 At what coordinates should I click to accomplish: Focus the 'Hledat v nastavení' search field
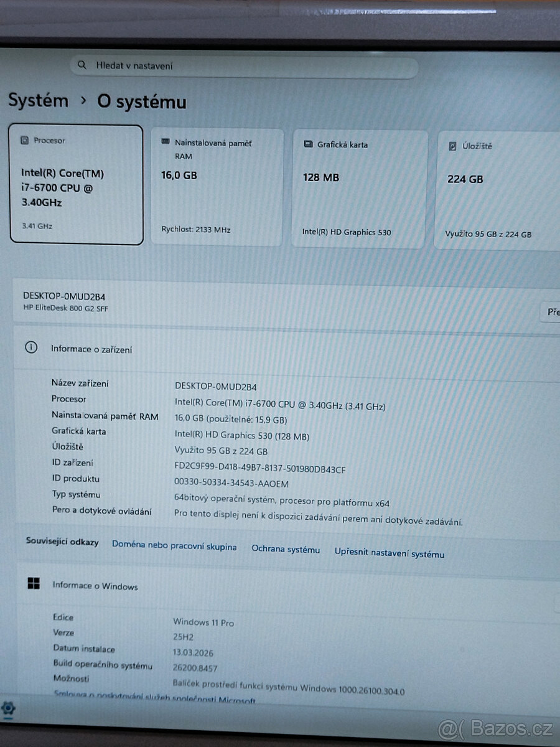coord(244,66)
